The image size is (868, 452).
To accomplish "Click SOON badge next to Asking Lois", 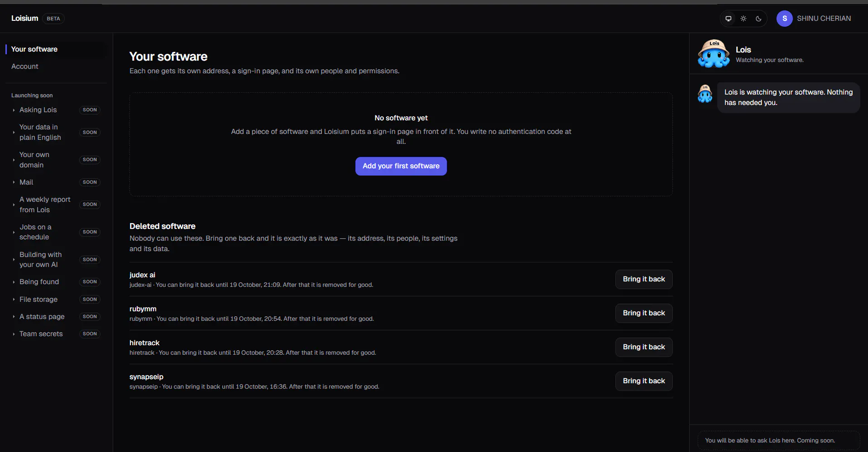I will click(90, 110).
